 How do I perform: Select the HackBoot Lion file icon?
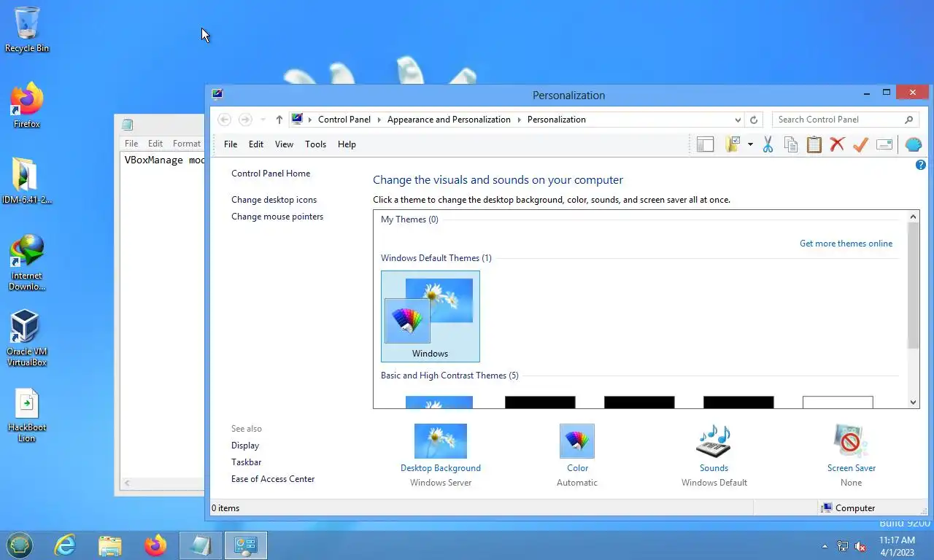[x=27, y=416]
